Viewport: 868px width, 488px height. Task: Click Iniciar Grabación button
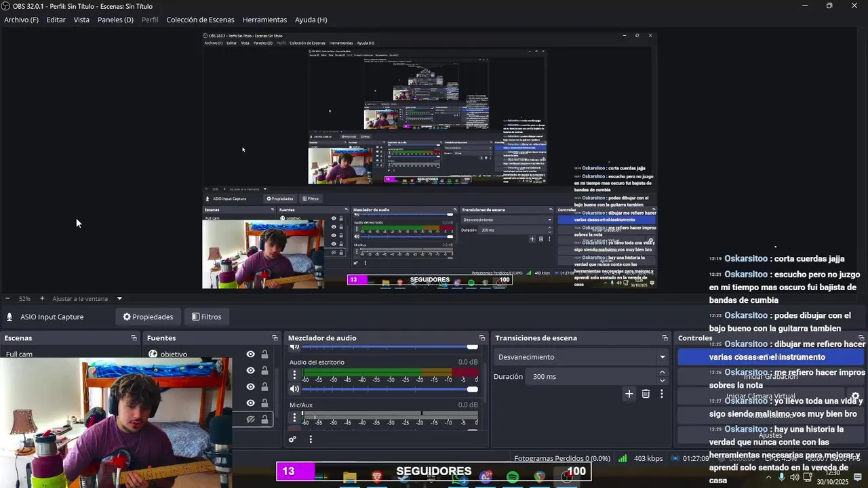(770, 377)
